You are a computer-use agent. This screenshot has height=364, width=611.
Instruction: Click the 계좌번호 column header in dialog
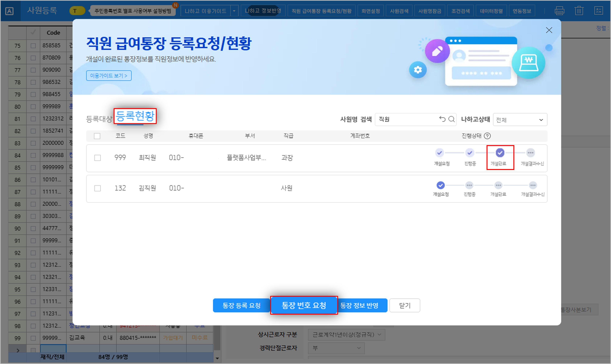360,136
